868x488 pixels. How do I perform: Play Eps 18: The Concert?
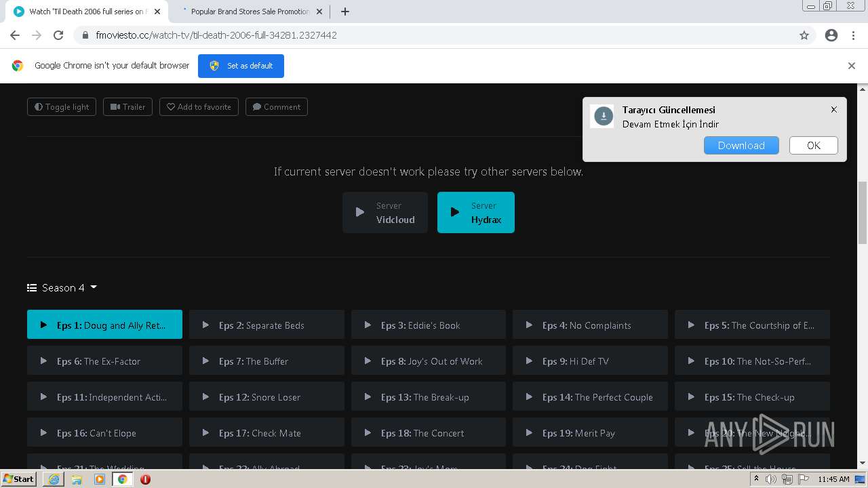pos(429,432)
